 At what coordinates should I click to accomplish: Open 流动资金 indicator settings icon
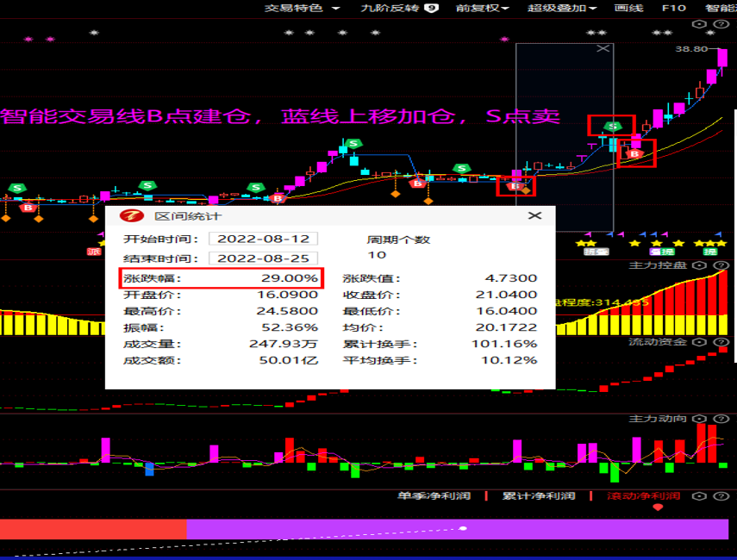699,342
